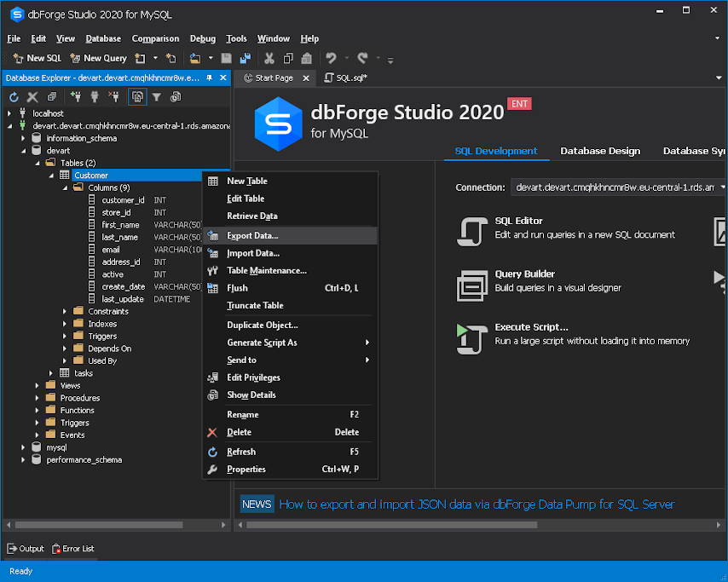Click Edit Privileges in context menu
Viewport: 728px width, 582px height.
(290, 377)
